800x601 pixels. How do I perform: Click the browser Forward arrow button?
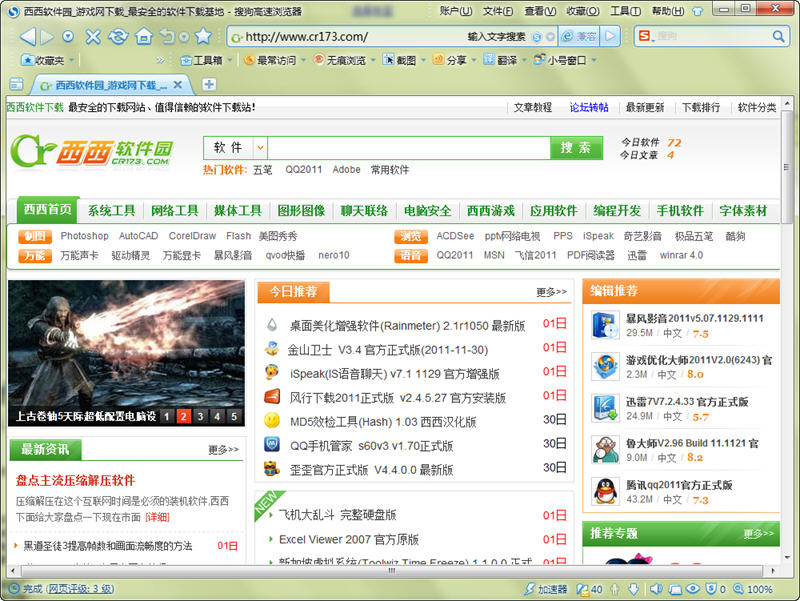click(47, 37)
